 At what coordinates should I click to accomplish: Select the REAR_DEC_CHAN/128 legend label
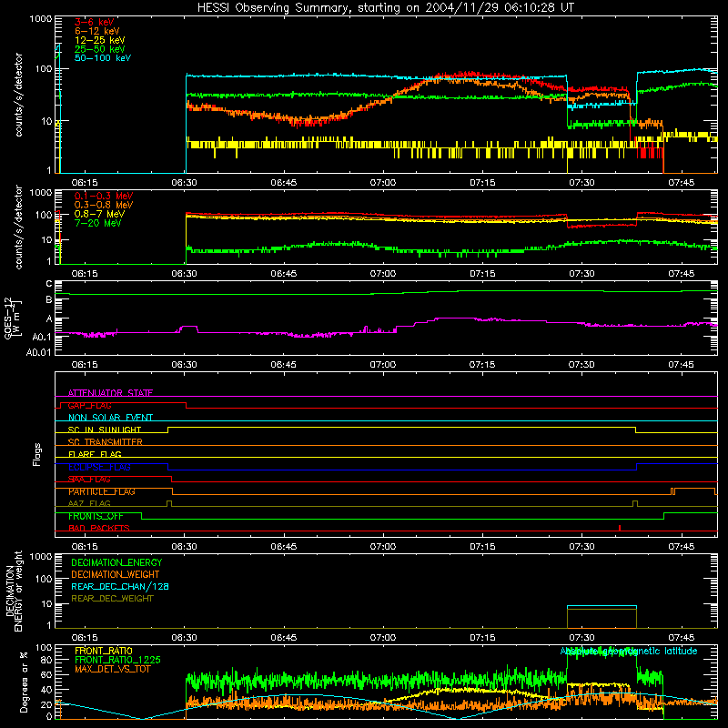[x=120, y=586]
